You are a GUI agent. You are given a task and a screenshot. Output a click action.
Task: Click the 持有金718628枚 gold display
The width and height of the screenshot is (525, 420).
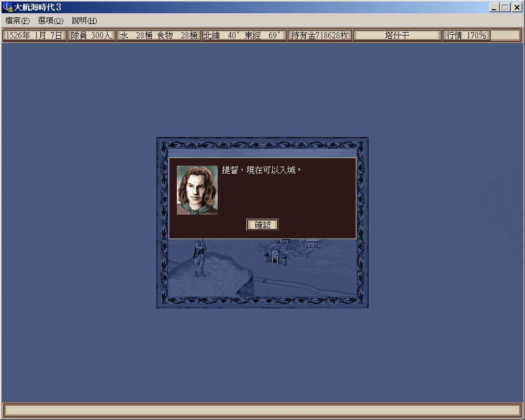click(x=320, y=36)
